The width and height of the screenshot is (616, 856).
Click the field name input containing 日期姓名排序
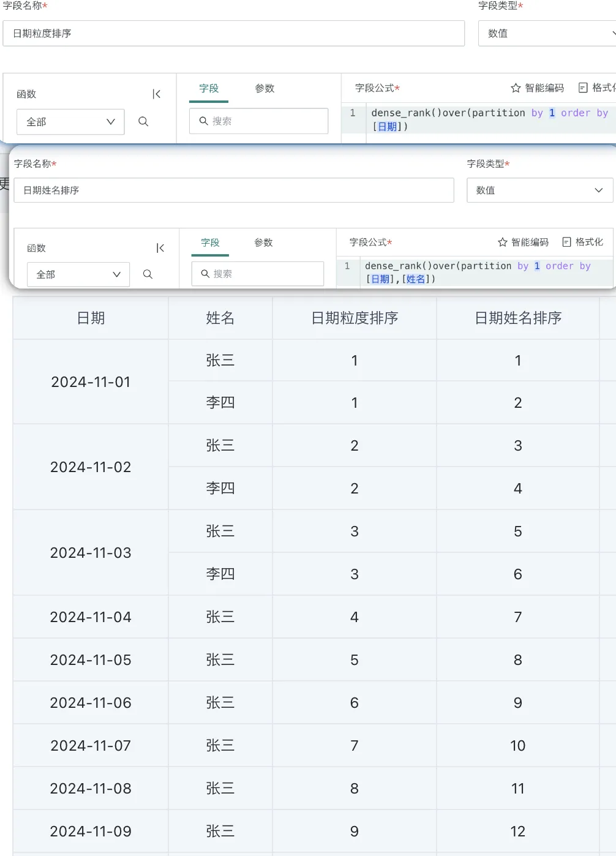pos(234,190)
